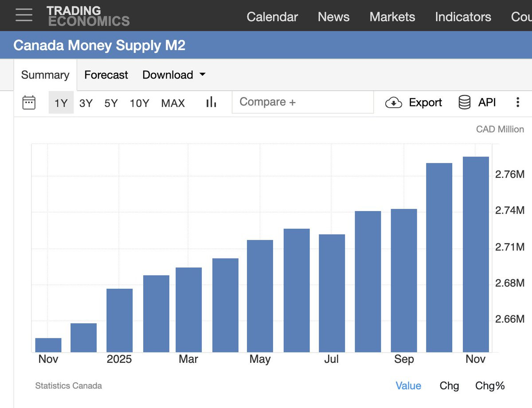Open Markets in top navigation
Screen dimensions: 532x408
(392, 17)
